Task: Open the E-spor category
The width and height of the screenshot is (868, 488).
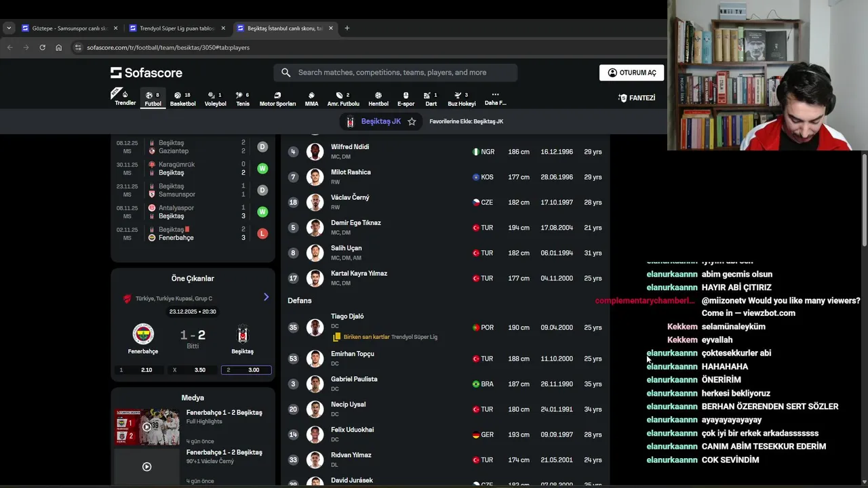Action: click(406, 99)
